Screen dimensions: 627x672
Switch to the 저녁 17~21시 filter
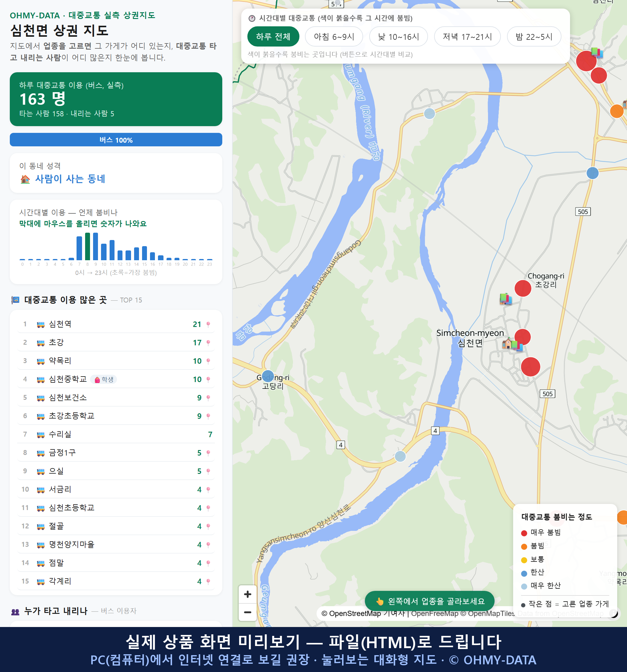coord(467,36)
